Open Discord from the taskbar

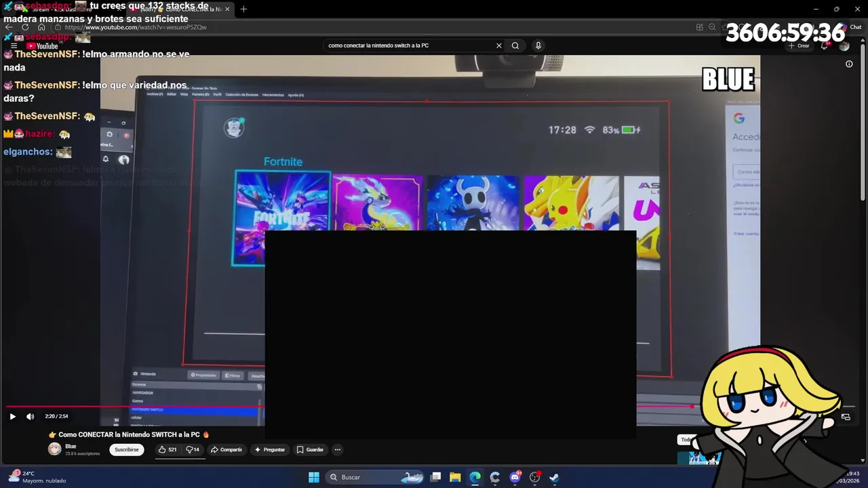point(515,477)
